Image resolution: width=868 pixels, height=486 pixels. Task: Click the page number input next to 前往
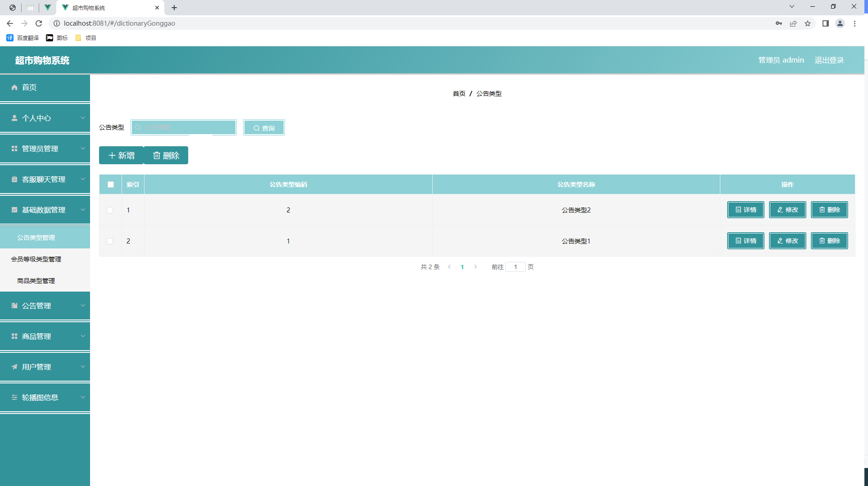(515, 266)
